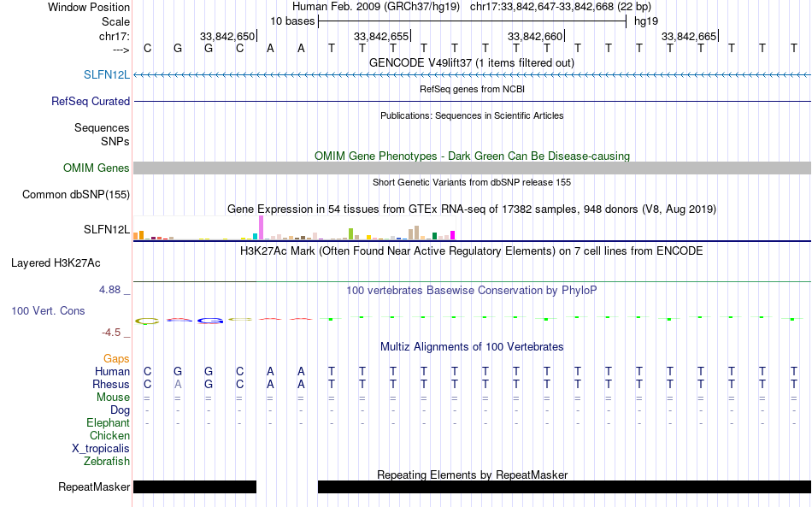Click the SLFN12L intron arrow line

(x=473, y=75)
